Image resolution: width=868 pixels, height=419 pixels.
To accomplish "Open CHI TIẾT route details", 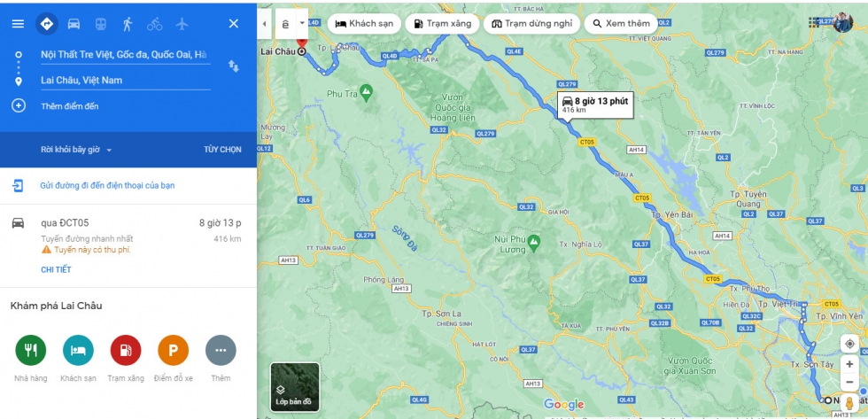I will pos(56,269).
